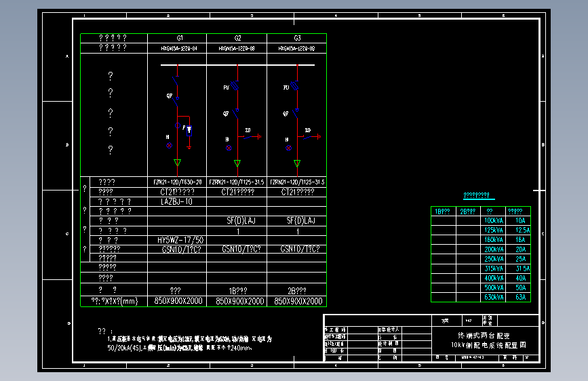Click the blue arrester box labeled F in G1

point(189,130)
